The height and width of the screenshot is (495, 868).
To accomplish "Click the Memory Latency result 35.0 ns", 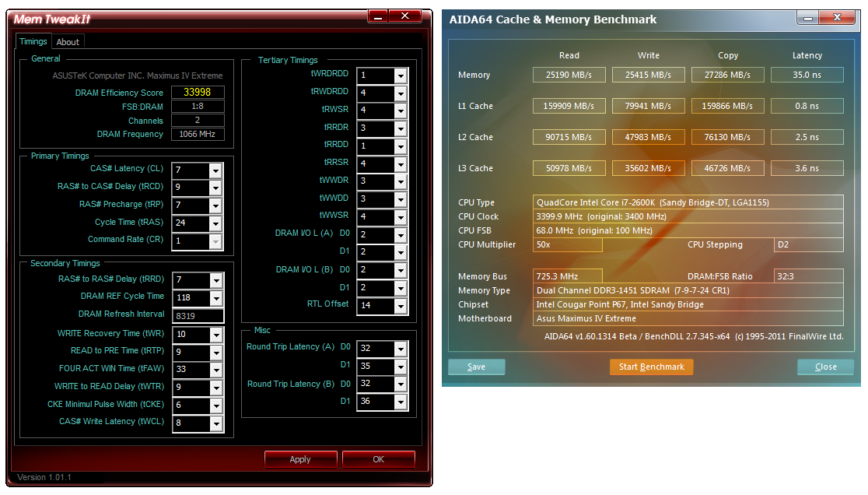I will coord(807,75).
